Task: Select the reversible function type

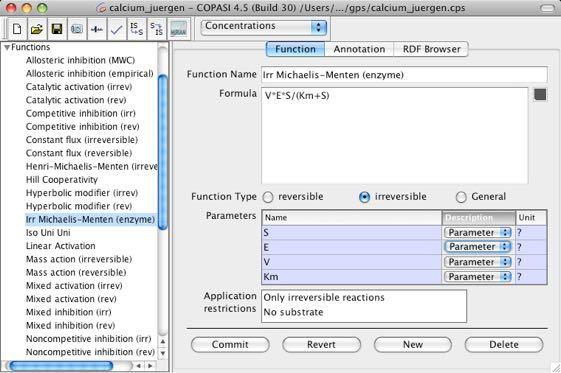Action: click(x=268, y=197)
